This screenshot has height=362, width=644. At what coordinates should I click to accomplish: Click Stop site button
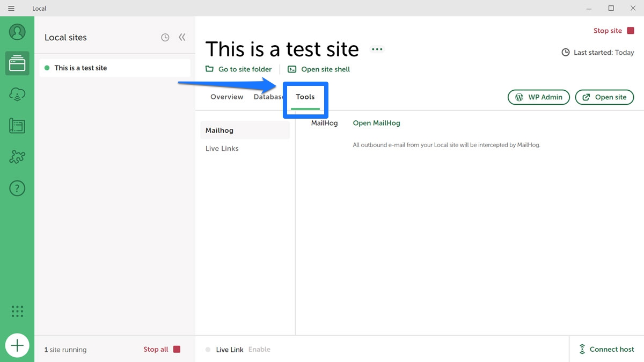[613, 31]
